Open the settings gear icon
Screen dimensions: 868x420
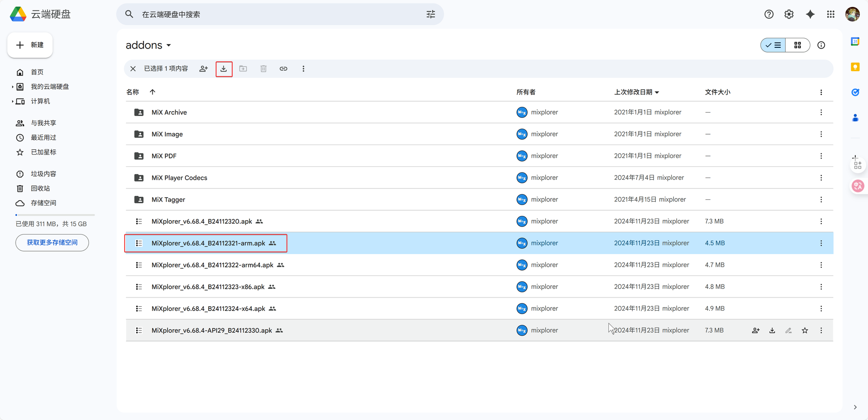(789, 14)
